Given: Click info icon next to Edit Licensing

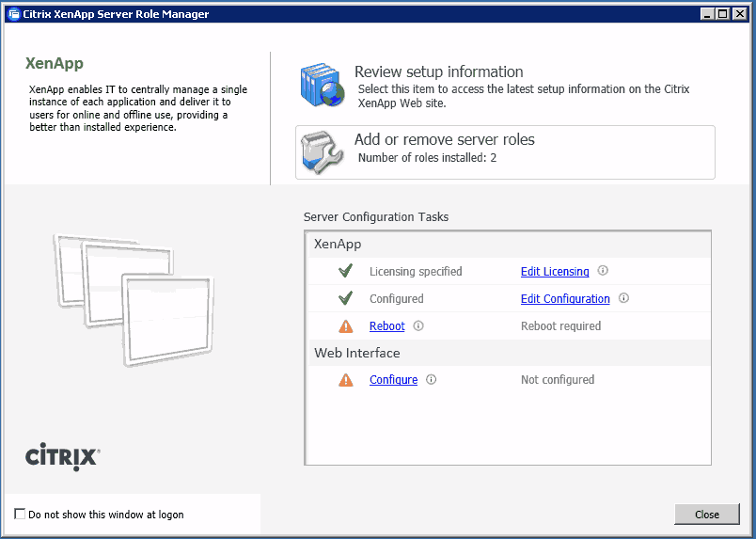Looking at the screenshot, I should coord(603,270).
